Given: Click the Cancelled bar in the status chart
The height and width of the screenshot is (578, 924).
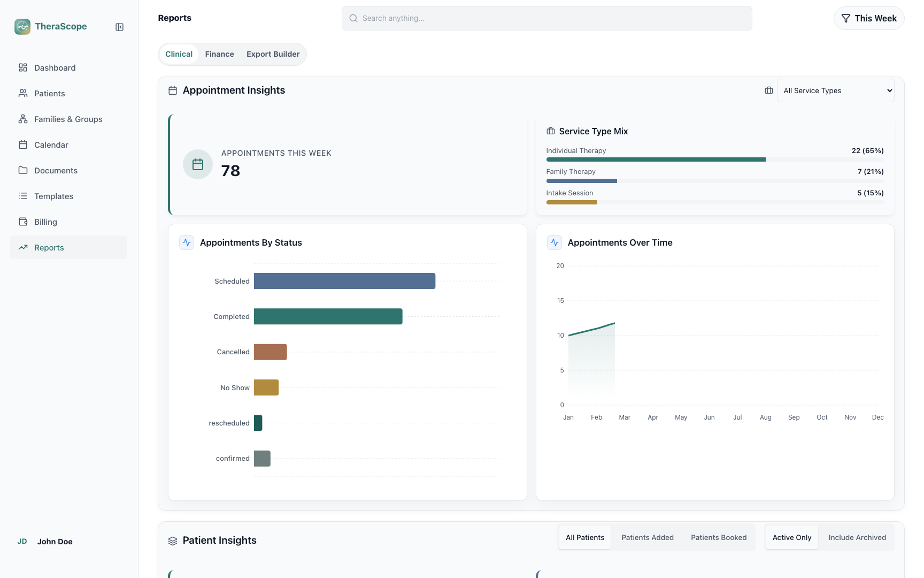Looking at the screenshot, I should coord(270,352).
